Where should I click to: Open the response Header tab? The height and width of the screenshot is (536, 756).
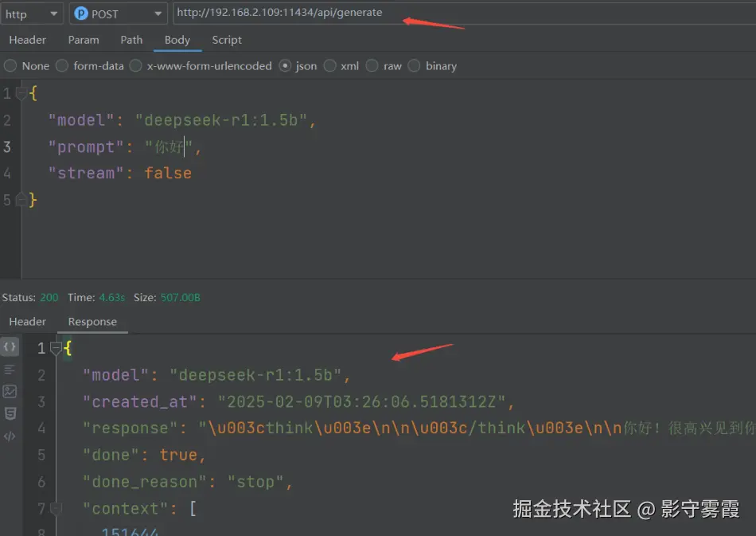pos(28,322)
